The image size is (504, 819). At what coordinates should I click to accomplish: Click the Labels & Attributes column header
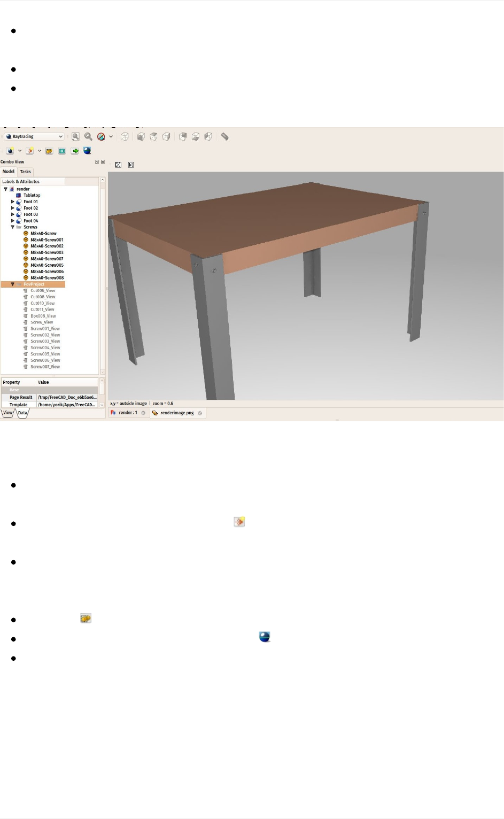pos(33,181)
